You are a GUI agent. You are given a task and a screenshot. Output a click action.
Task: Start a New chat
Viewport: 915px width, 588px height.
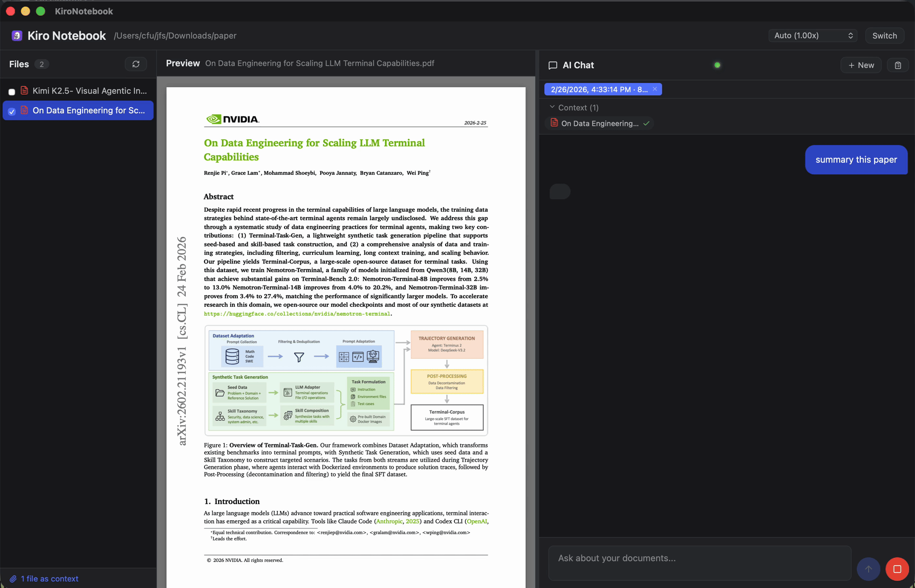point(861,65)
